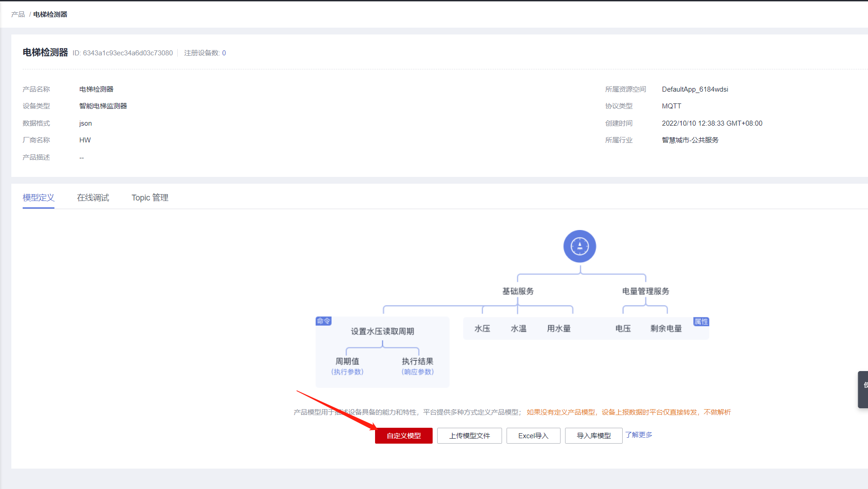Navigate to 产品 in the breadcrumb
Viewport: 868px width, 489px height.
pyautogui.click(x=18, y=15)
